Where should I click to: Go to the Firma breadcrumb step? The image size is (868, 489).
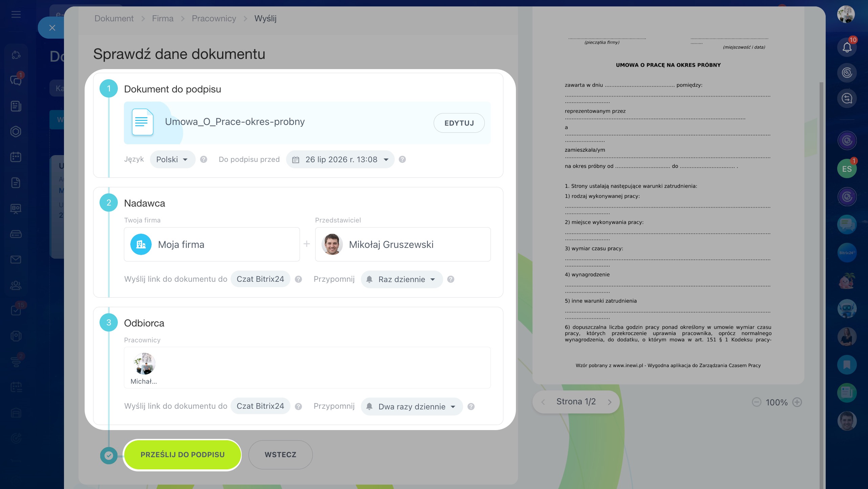click(162, 19)
